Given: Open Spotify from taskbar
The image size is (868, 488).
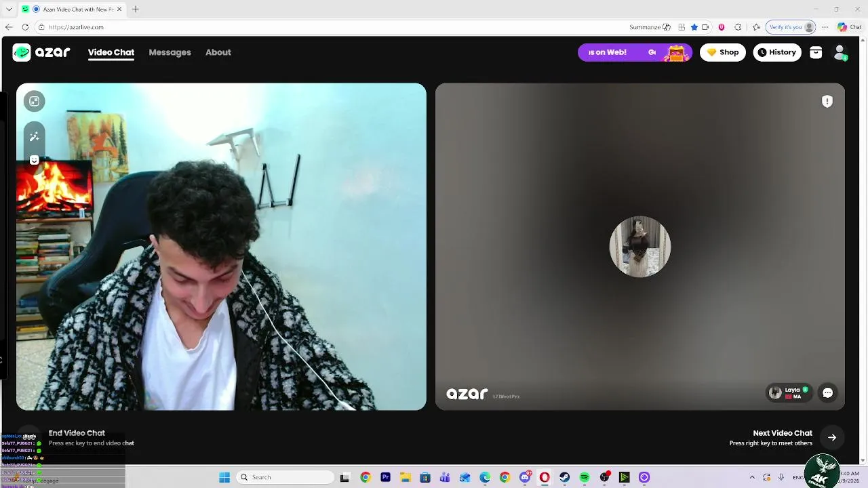Looking at the screenshot, I should 585,477.
